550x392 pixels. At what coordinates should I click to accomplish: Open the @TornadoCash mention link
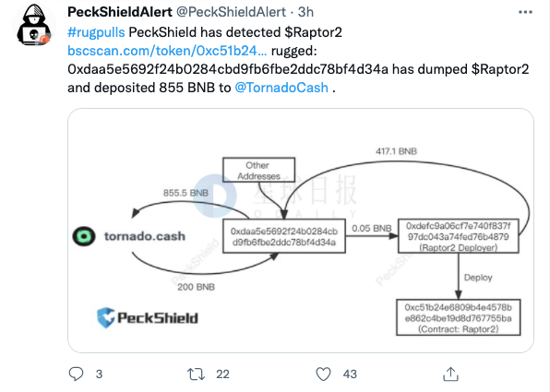coord(281,88)
